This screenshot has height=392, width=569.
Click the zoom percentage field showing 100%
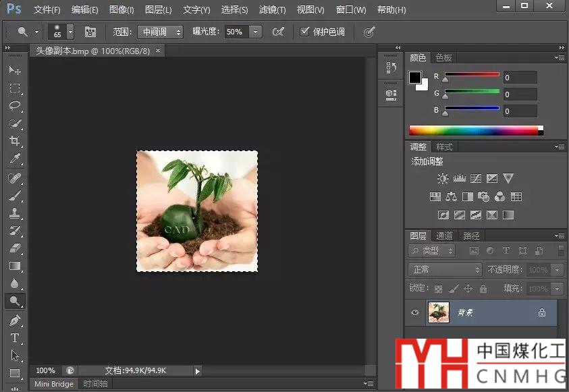[x=46, y=370]
